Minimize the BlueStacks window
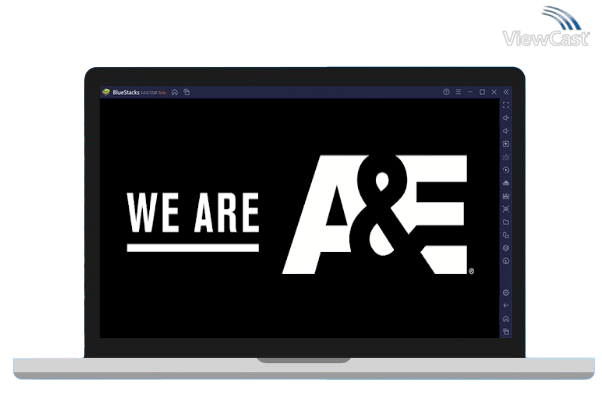602x414 pixels. (x=470, y=92)
